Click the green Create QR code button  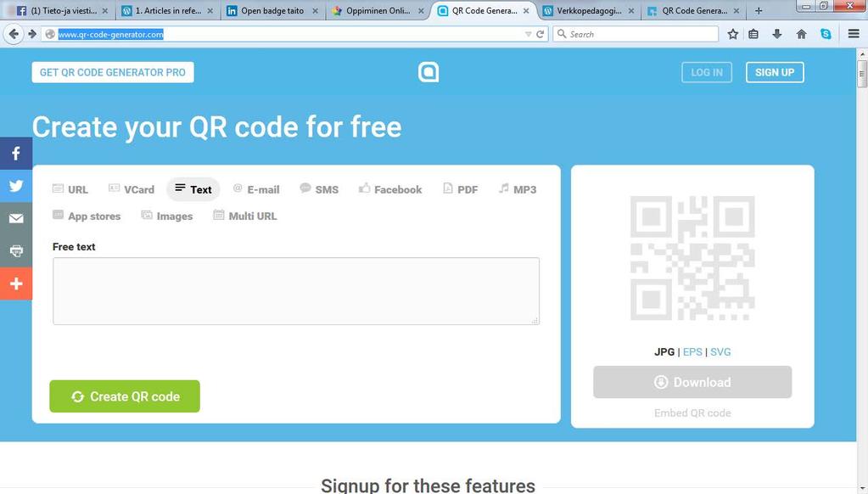pos(125,396)
